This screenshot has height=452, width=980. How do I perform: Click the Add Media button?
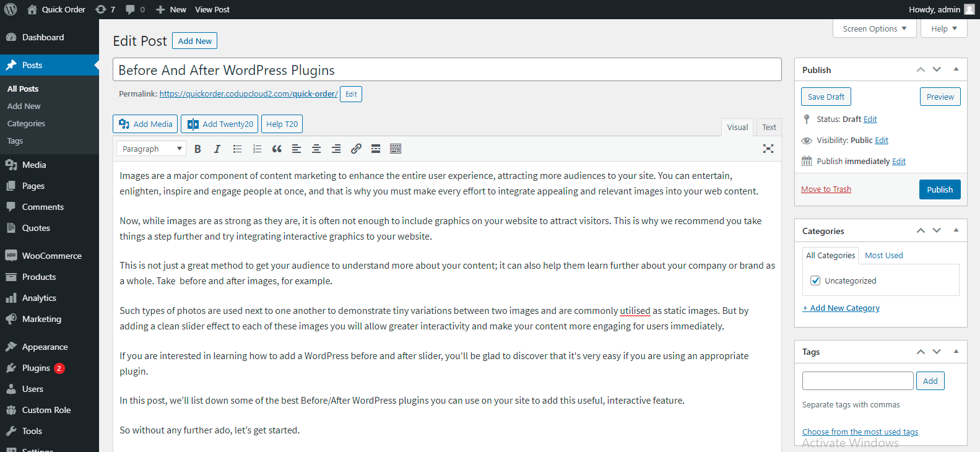(x=145, y=124)
